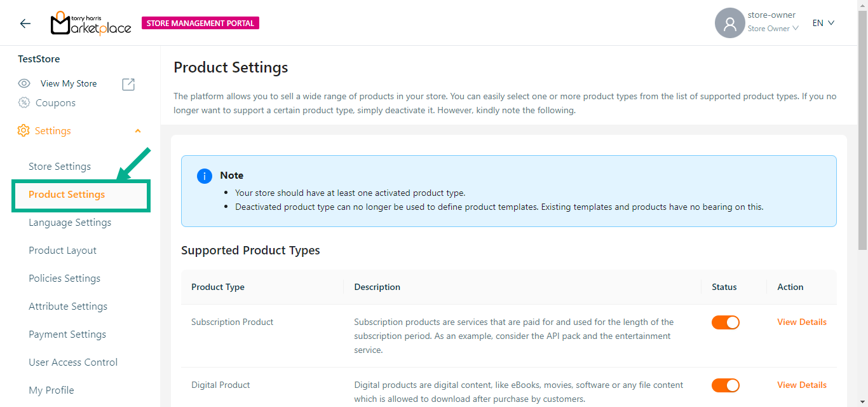Toggle off Subscription Product status

pyautogui.click(x=725, y=322)
